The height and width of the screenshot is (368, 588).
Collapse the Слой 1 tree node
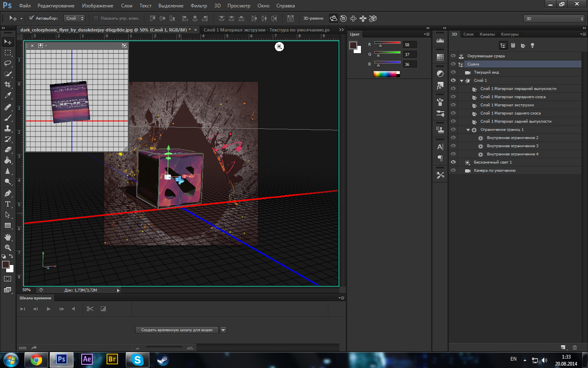[462, 81]
